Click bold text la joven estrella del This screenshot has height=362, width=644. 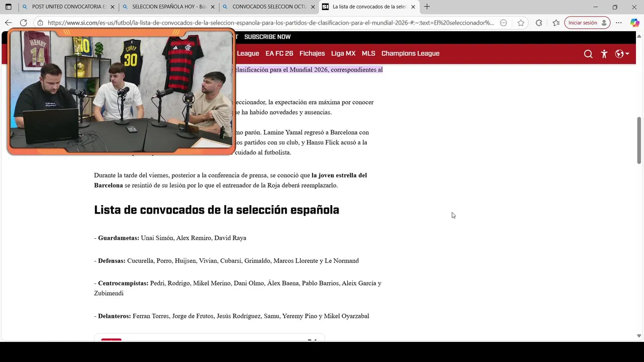click(339, 175)
